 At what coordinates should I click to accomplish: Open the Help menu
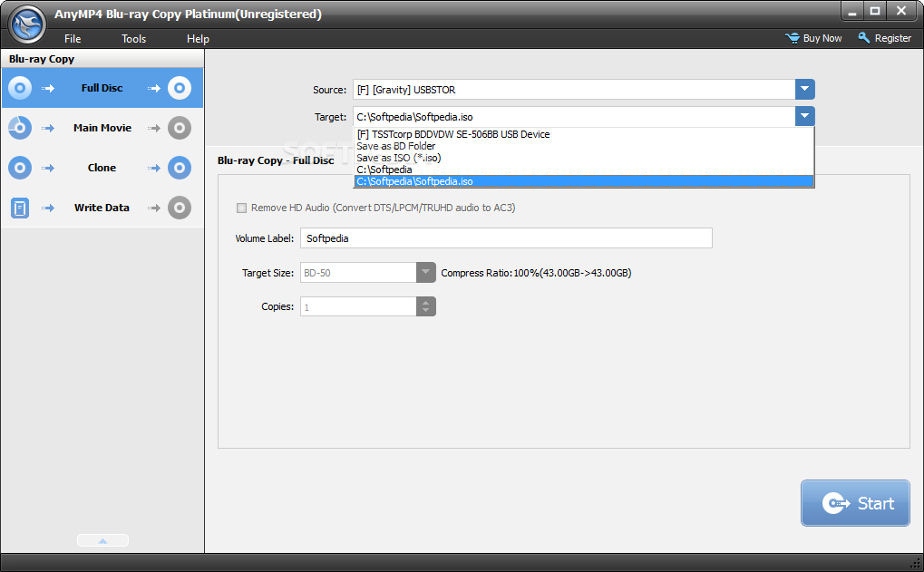pyautogui.click(x=198, y=39)
